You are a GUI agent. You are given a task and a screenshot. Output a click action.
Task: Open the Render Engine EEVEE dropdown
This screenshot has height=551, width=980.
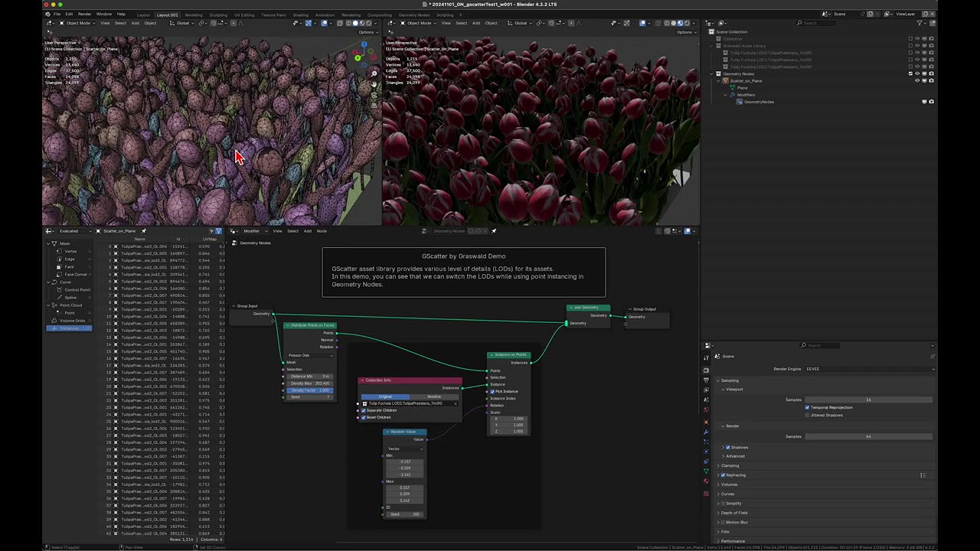[871, 369]
